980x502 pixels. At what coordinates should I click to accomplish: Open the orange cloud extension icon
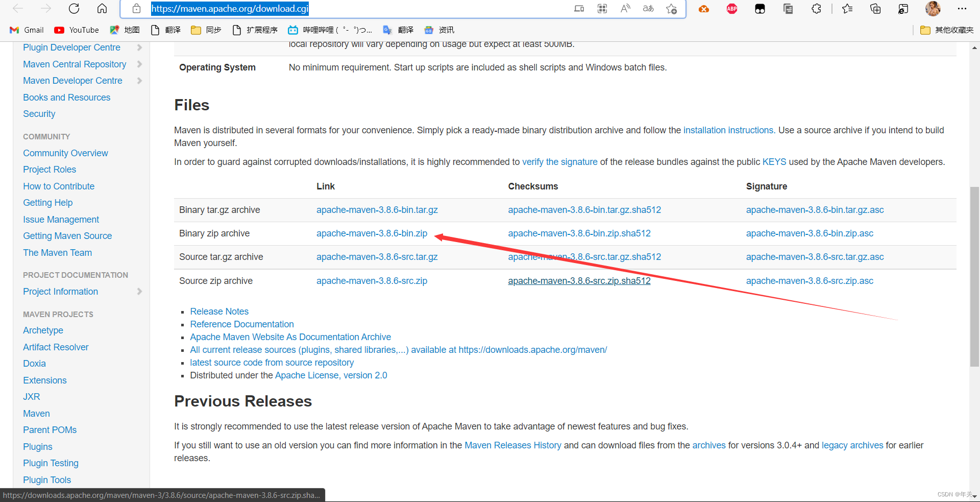click(x=704, y=9)
